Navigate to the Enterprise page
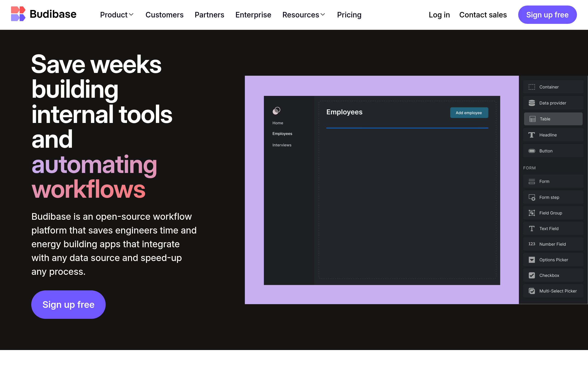Image resolution: width=588 pixels, height=367 pixels. pyautogui.click(x=253, y=14)
